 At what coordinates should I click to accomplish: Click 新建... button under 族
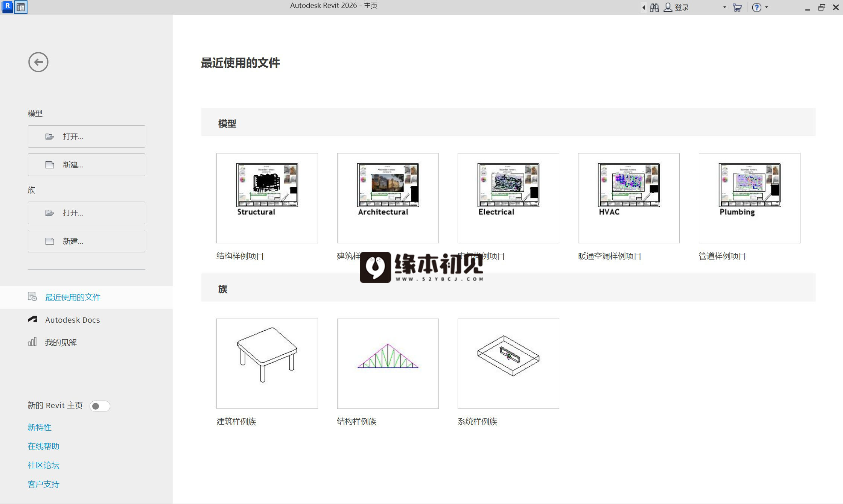point(87,241)
